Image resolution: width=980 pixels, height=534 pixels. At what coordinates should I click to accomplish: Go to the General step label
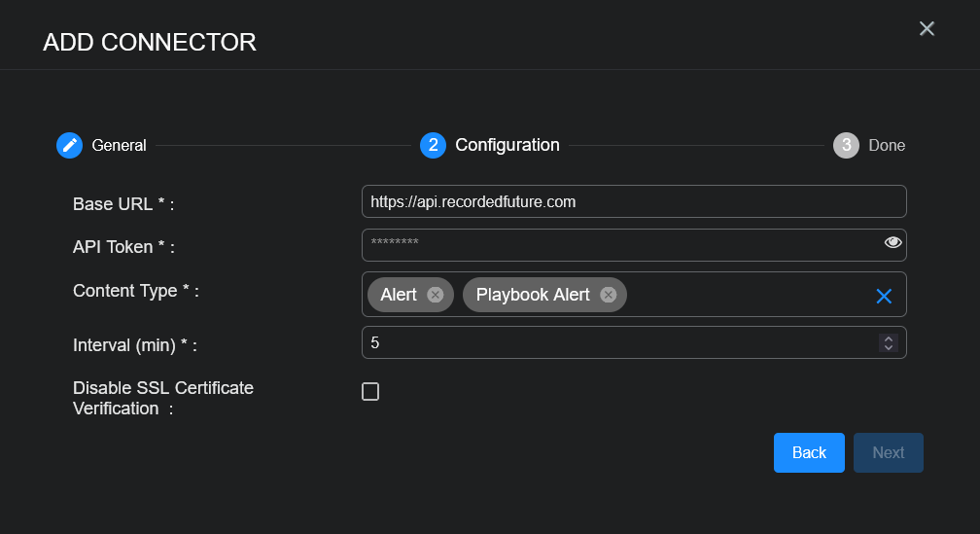click(x=119, y=146)
